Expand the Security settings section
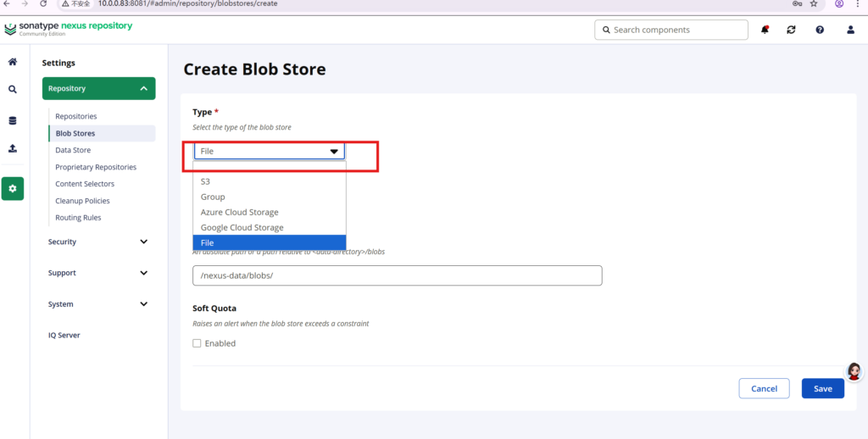This screenshot has width=868, height=439. point(98,242)
